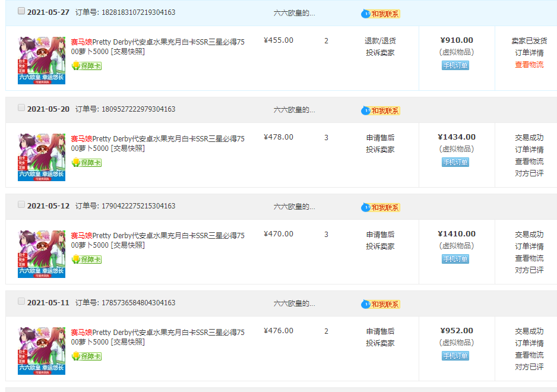The width and height of the screenshot is (557, 392).
Task: Open 订单详情 for the 2021-05-11 order
Action: pos(529,343)
